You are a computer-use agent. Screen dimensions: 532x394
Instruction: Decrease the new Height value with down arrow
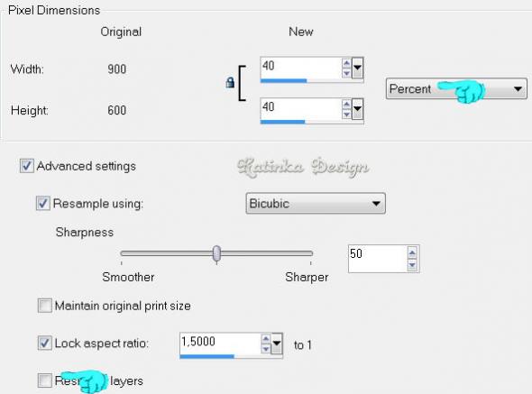(x=346, y=114)
